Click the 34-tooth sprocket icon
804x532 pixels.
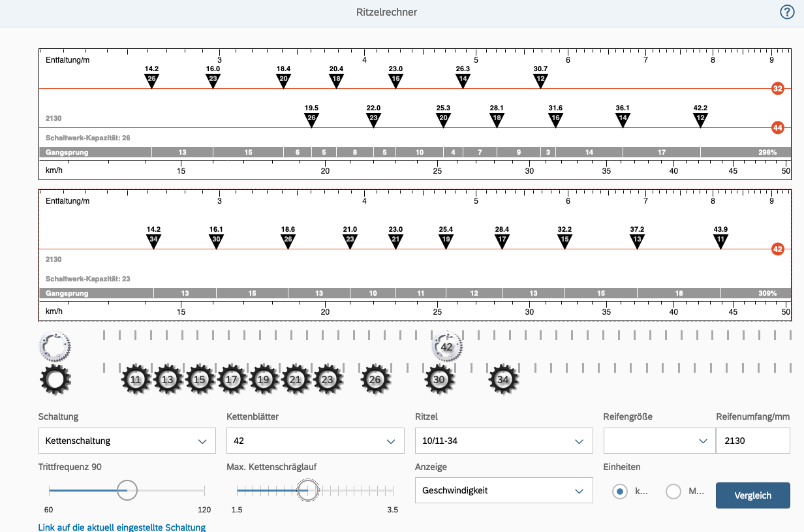coord(503,379)
